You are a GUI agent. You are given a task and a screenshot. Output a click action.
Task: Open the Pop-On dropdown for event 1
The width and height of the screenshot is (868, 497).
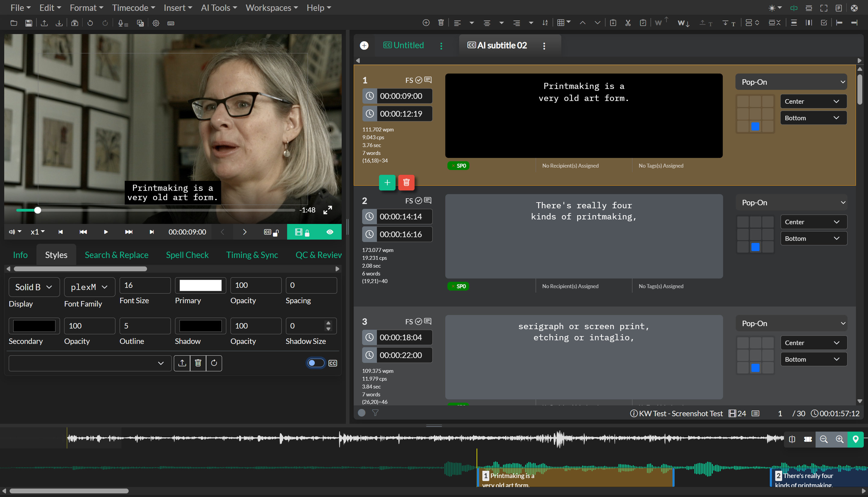791,82
